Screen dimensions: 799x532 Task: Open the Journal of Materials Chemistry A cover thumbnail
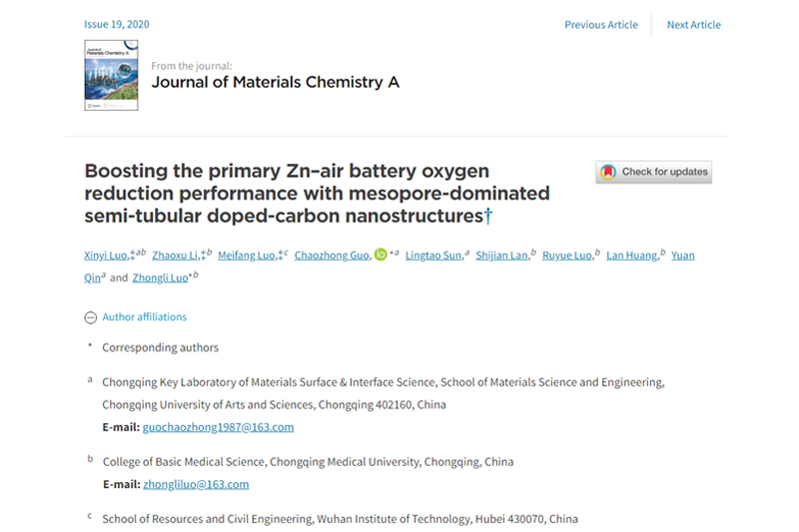111,75
